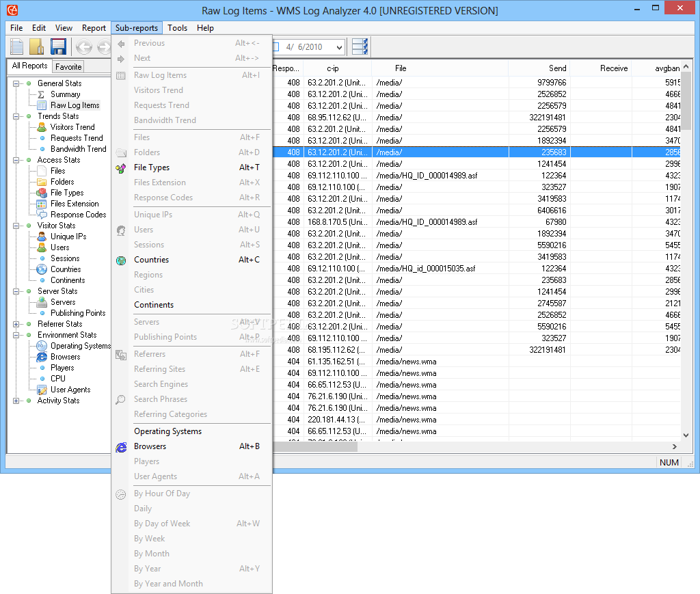Click the Files Extension icon in tree
Screen dimensions: 700x594
point(42,204)
